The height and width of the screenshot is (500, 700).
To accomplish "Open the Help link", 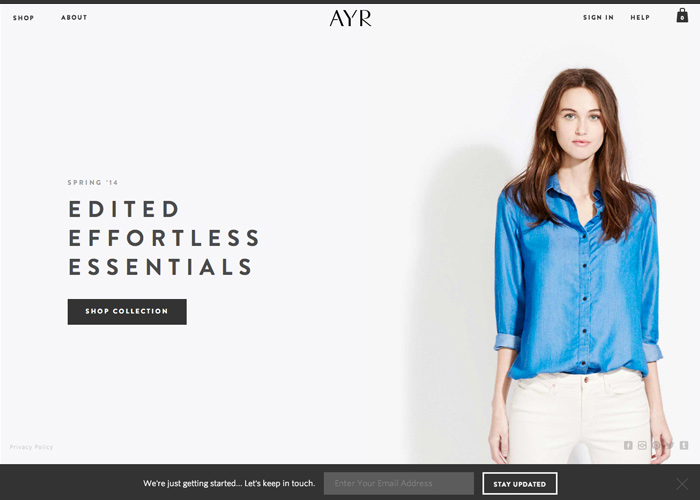I will [640, 17].
